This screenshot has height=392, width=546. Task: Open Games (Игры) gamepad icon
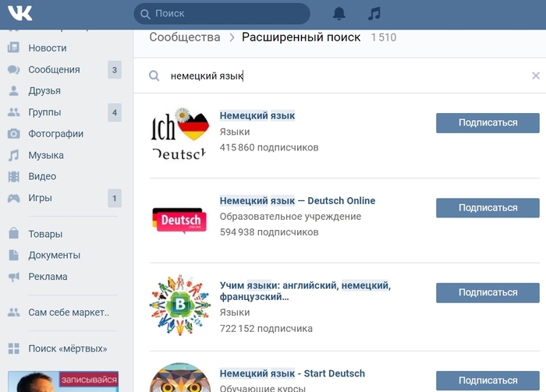pyautogui.click(x=13, y=198)
